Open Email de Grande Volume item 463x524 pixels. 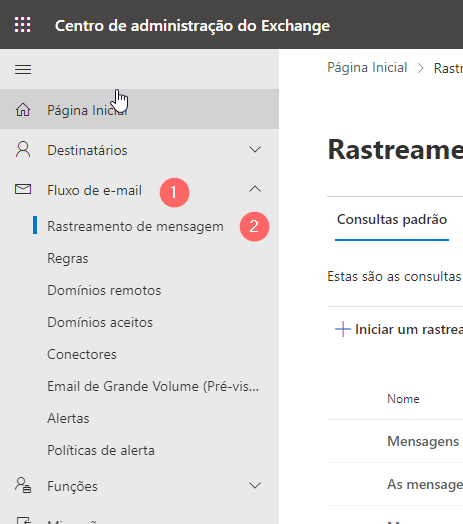153,387
